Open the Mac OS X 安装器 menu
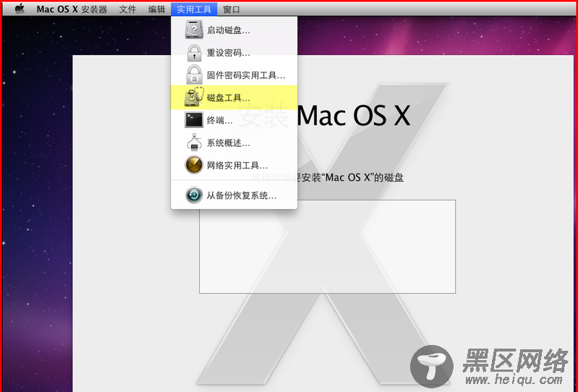This screenshot has height=392, width=578. pyautogui.click(x=72, y=9)
